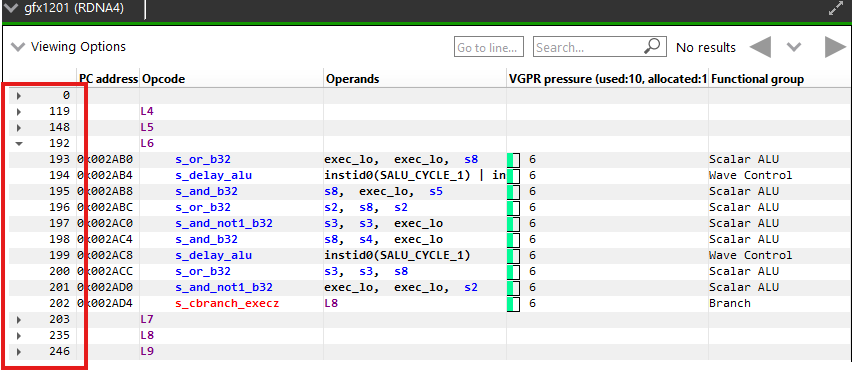Expand the L4 block at line 119
This screenshot has height=370, width=860.
click(19, 112)
